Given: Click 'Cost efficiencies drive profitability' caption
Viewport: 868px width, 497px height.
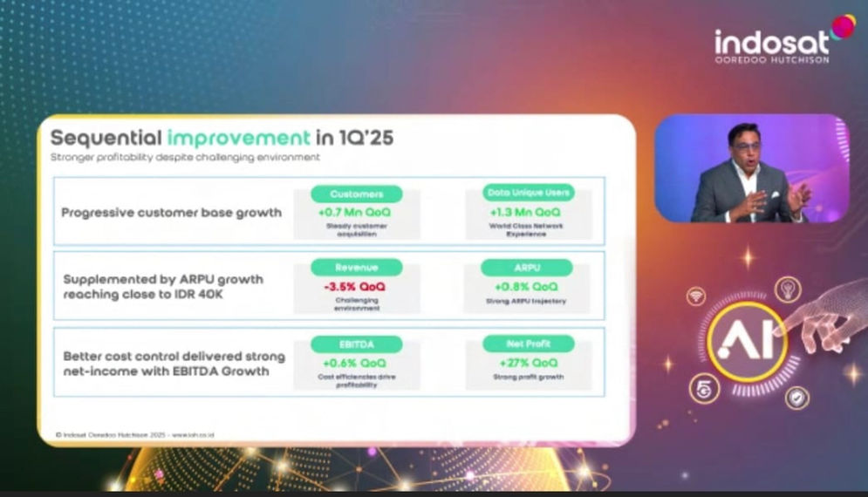Looking at the screenshot, I should (357, 381).
